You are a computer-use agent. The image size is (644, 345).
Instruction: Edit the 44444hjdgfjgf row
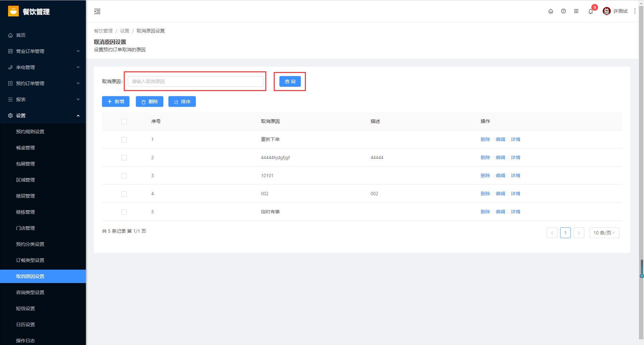pos(500,158)
